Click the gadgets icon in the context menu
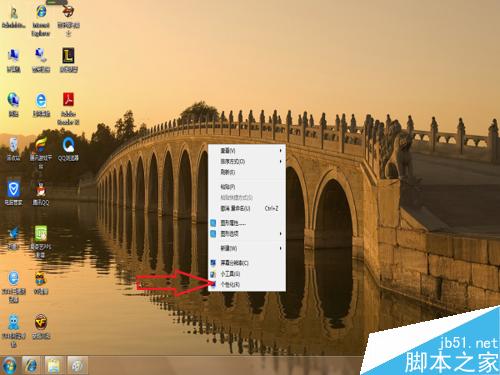 coord(213,274)
